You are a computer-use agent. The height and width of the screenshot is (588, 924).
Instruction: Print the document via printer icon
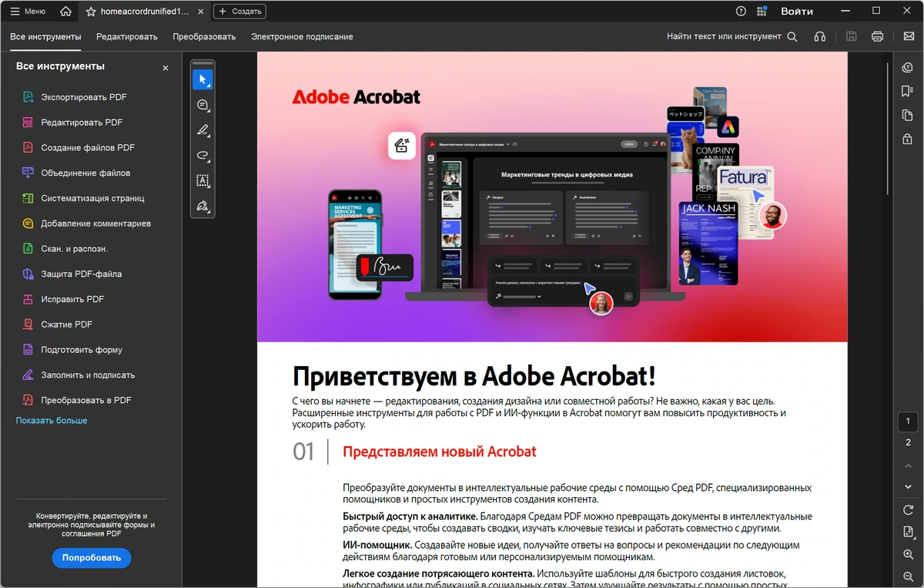[x=877, y=36]
